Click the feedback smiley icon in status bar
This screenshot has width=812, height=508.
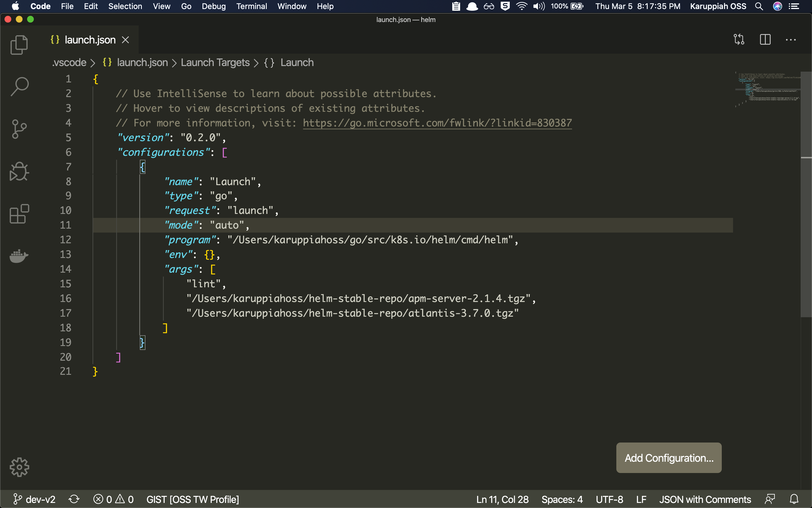tap(770, 499)
